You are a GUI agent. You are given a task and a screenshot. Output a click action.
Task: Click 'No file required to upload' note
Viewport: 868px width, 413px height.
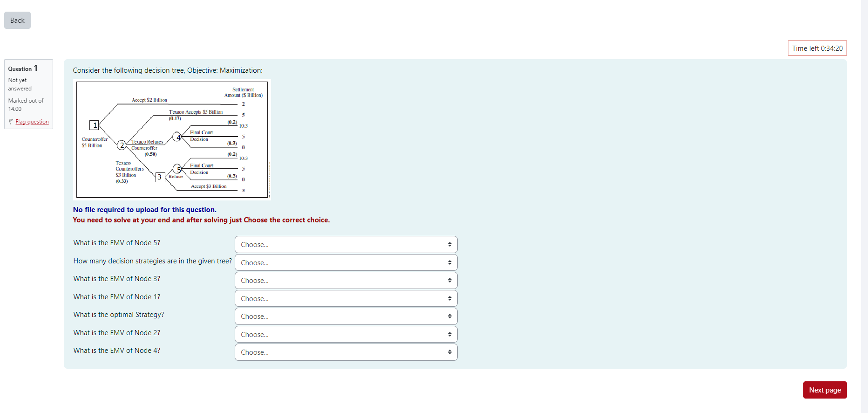145,210
